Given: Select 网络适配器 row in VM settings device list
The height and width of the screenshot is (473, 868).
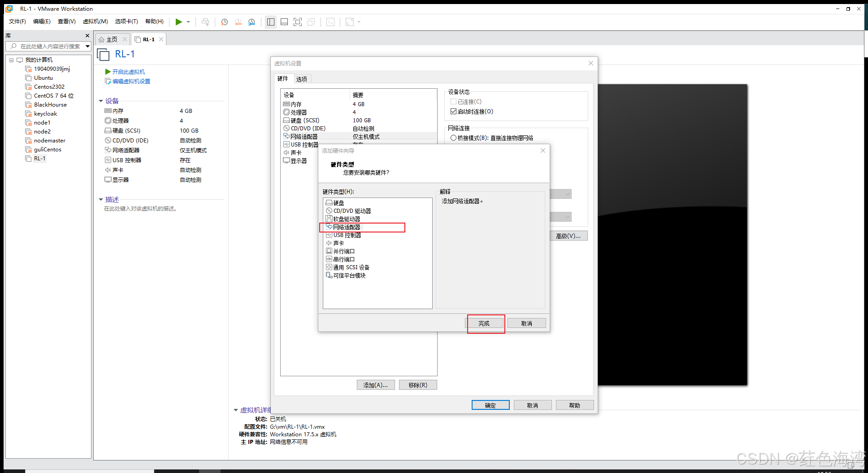Looking at the screenshot, I should (359, 137).
